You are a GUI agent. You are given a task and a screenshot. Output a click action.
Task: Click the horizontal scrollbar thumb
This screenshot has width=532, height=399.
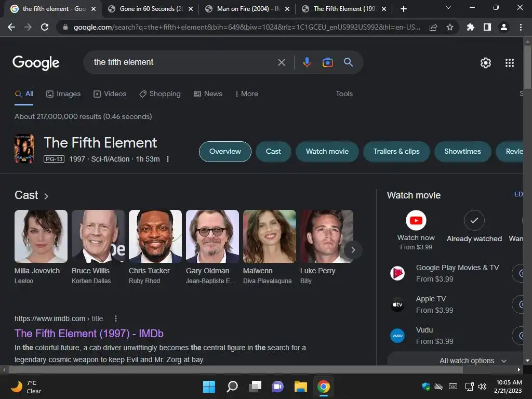tap(236, 370)
